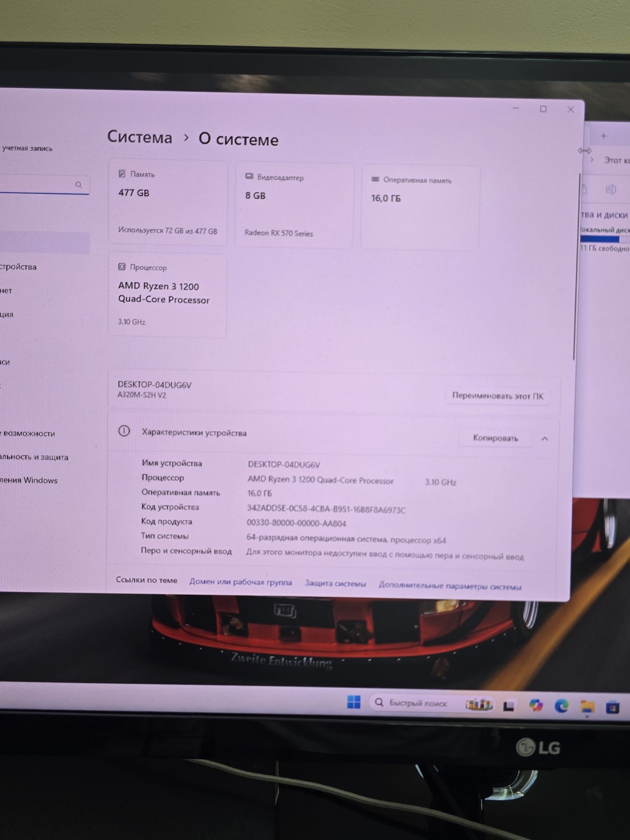Open the sidebar item ending in 'стройства'
The height and width of the screenshot is (840, 630).
click(x=18, y=267)
